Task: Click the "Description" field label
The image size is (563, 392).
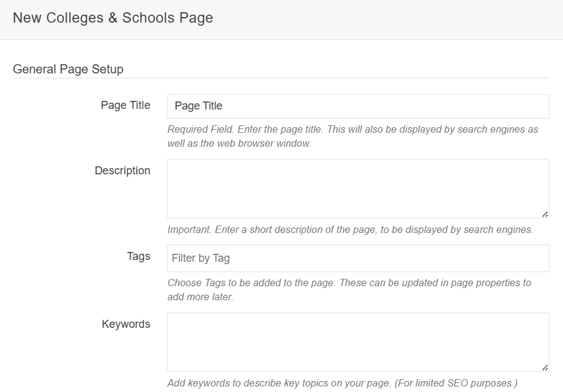Action: point(122,171)
